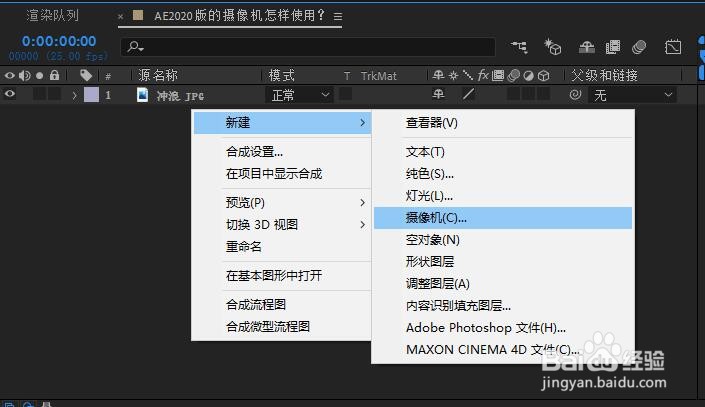The width and height of the screenshot is (705, 407).
Task: Click the search magnifier icon in timeline
Action: (135, 46)
